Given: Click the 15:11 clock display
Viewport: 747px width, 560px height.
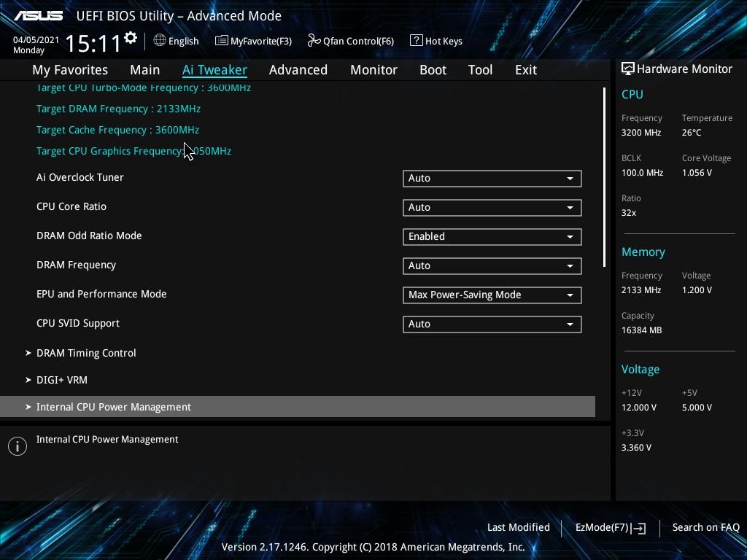Looking at the screenshot, I should click(x=93, y=43).
